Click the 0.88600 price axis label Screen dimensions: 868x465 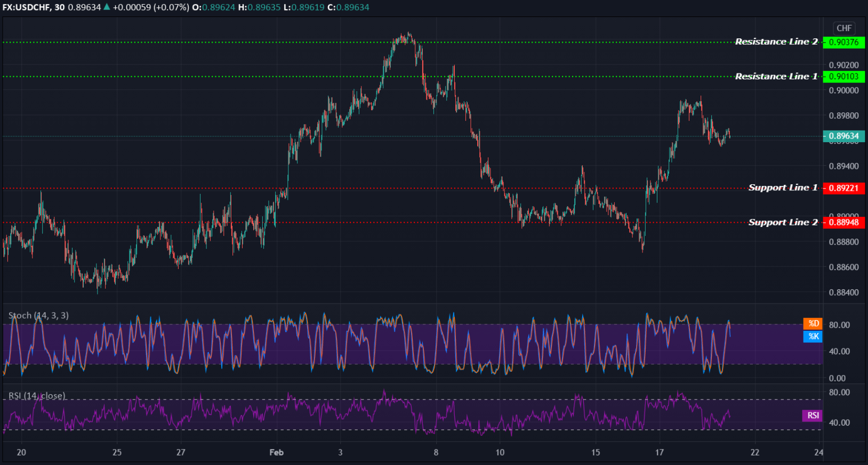coord(844,267)
